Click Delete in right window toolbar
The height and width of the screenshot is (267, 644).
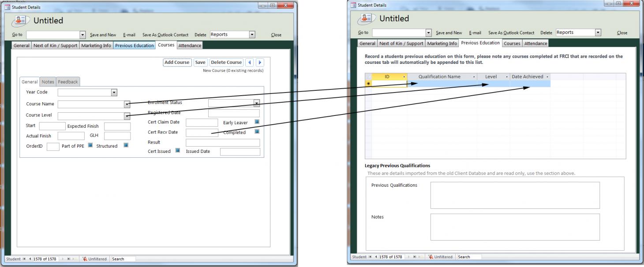click(546, 33)
